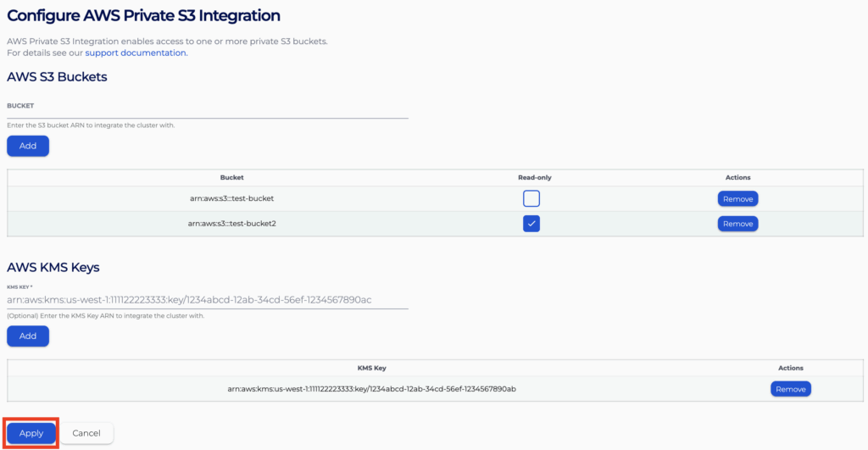Uncheck read-only for arn:aws:s3:::test-bucket2

[531, 224]
